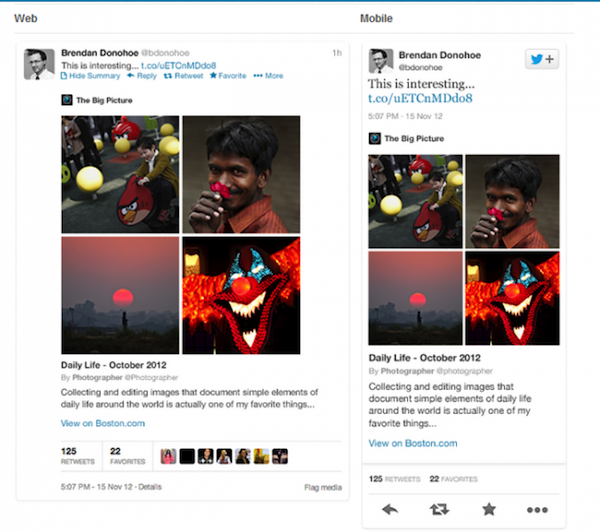Image resolution: width=600 pixels, height=532 pixels.
Task: Open the mobile three-dots more menu
Action: click(537, 510)
